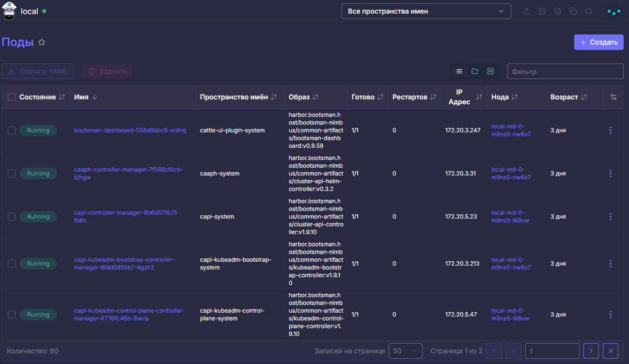Toggle the select-all pods checkbox
Viewport: 629px width, 364px height.
(x=12, y=97)
